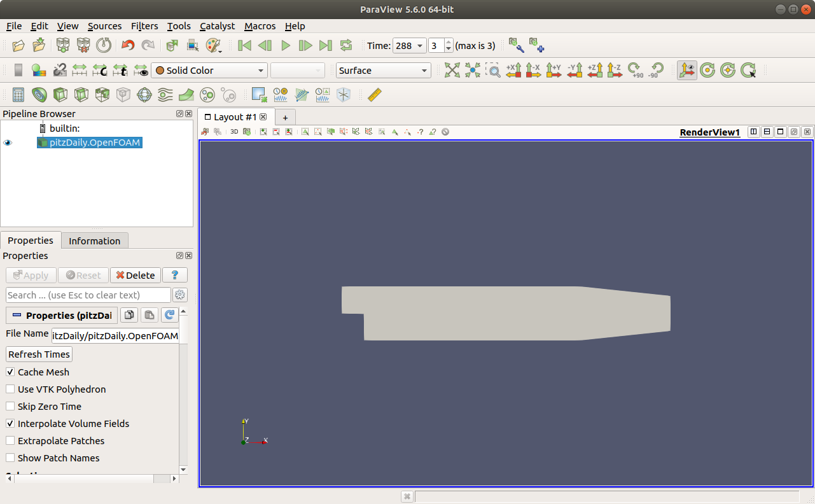The image size is (815, 504).
Task: Click the Connect to server icon
Action: coord(63,46)
